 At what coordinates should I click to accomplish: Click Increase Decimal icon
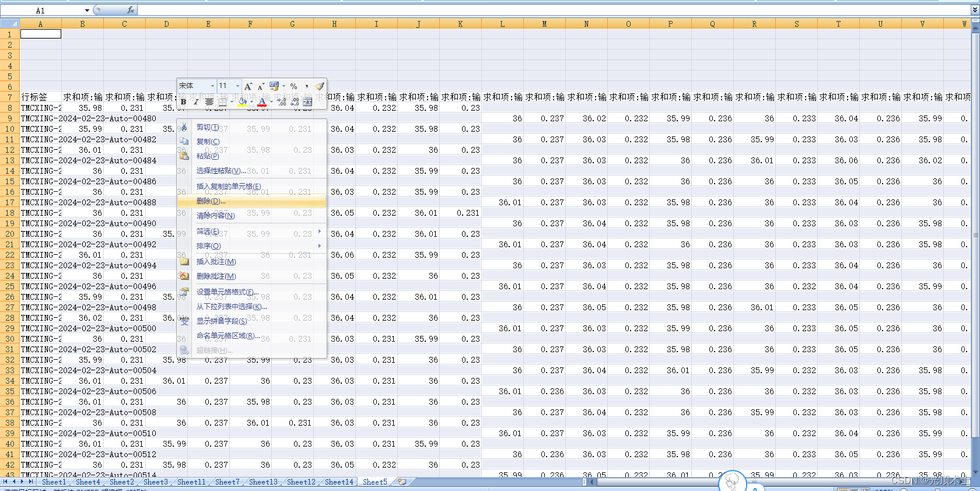(x=282, y=101)
